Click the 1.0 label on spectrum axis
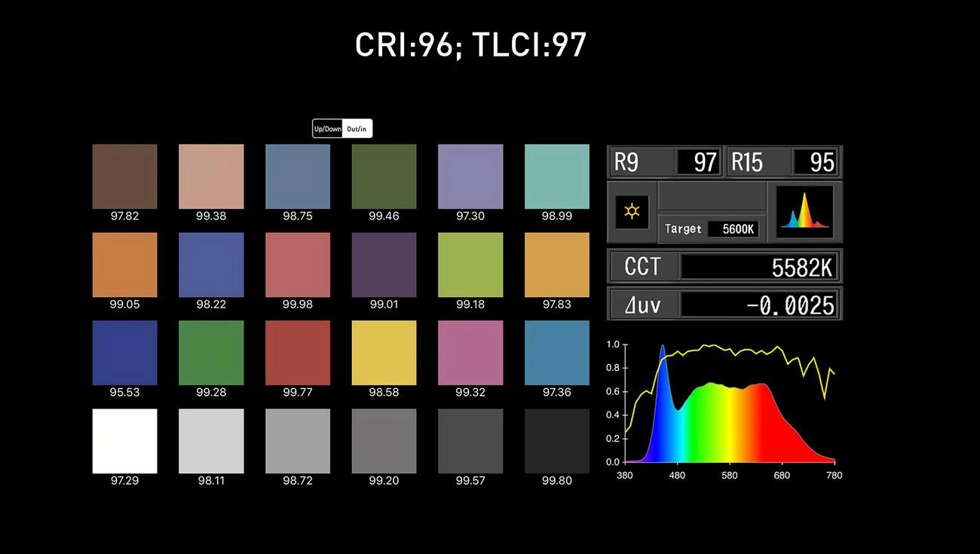Screen dimensions: 980x554 (613, 344)
